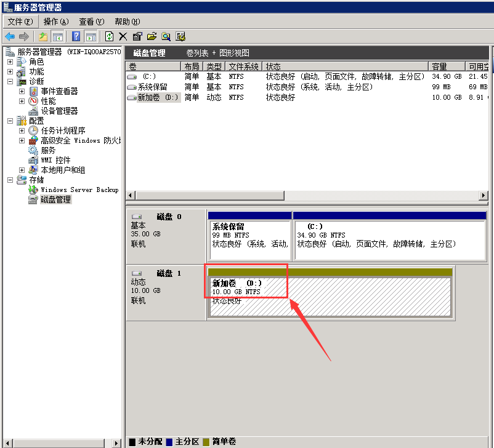Expand the 事件查看器 node
Viewport: 494px width, 448px height.
pos(22,92)
